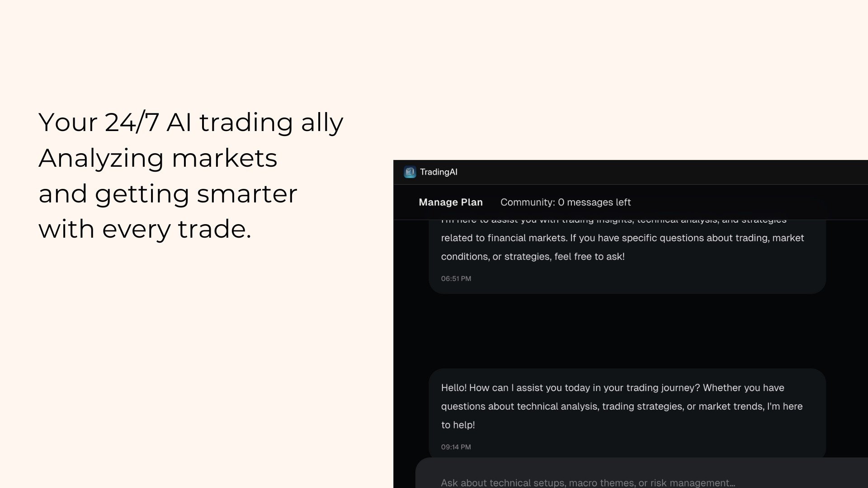This screenshot has width=868, height=488.
Task: Click the to help! line in last message
Action: point(458,425)
